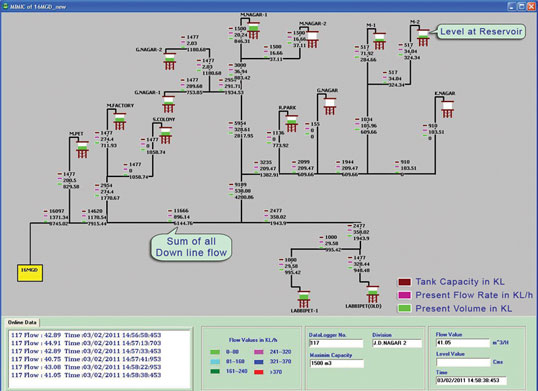Click the yellow 16MGD source block
538x391 pixels.
point(30,273)
